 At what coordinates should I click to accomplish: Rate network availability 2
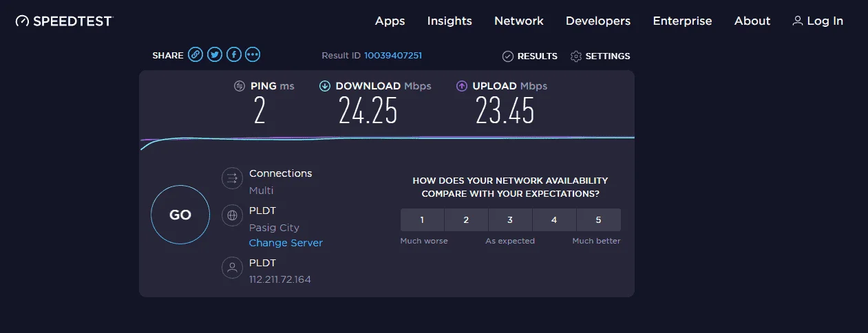466,220
